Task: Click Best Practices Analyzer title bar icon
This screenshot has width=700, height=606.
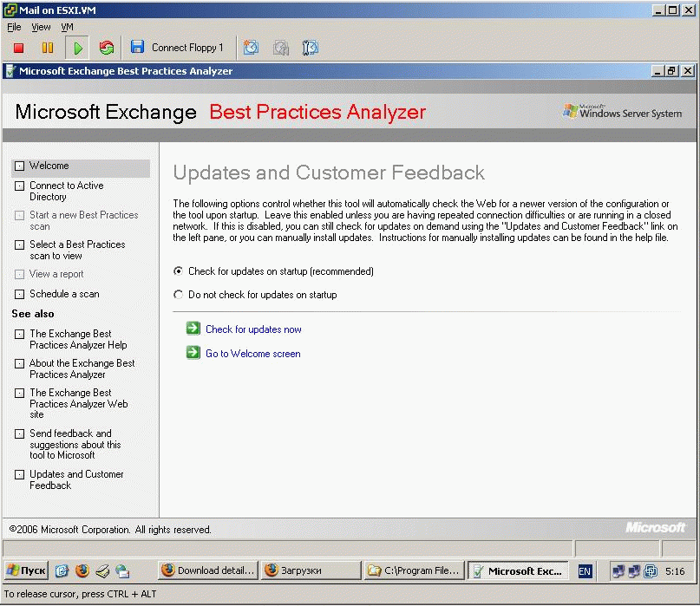Action: point(10,71)
